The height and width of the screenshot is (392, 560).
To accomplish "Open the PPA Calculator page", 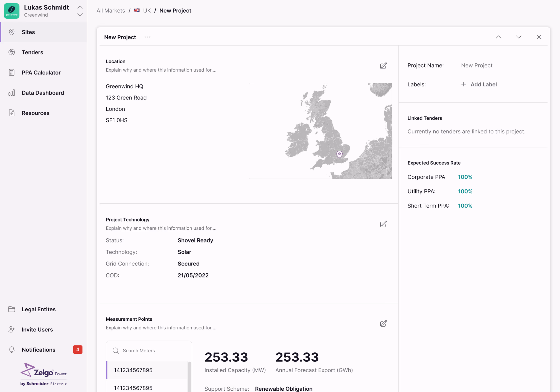I will [44, 72].
